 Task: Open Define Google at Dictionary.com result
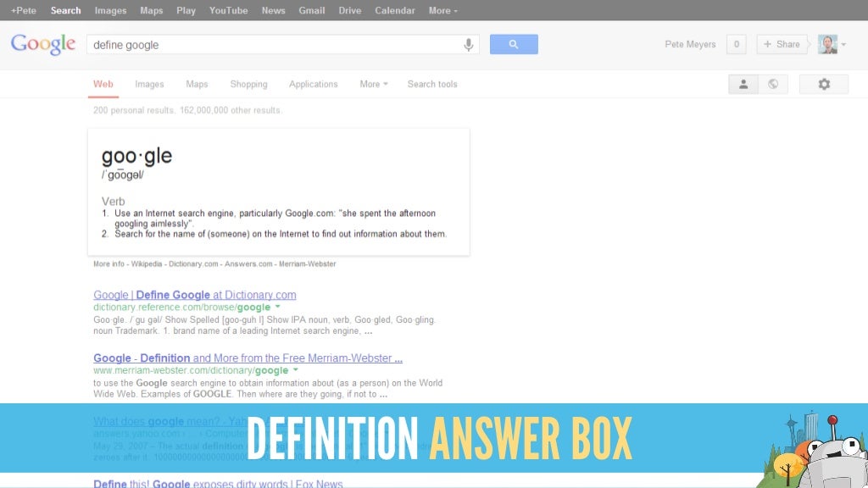[x=195, y=295]
